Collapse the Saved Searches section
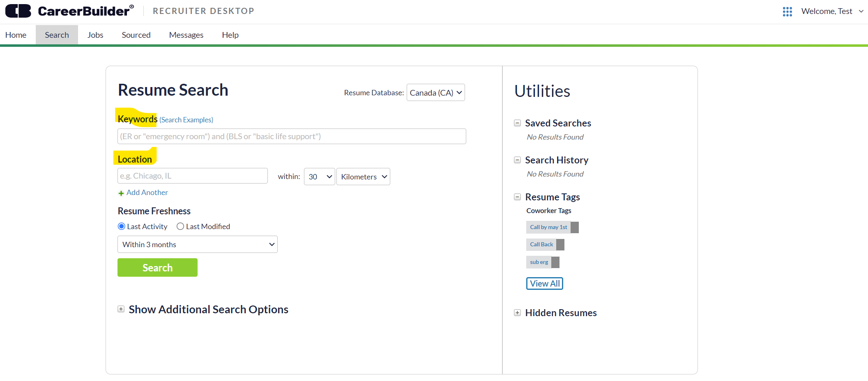 click(x=518, y=123)
